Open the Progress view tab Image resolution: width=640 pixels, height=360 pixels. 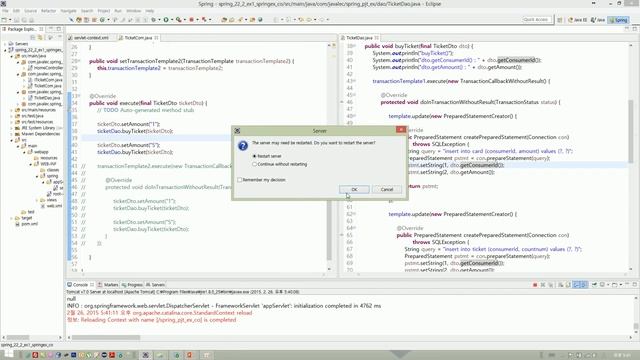pos(132,284)
